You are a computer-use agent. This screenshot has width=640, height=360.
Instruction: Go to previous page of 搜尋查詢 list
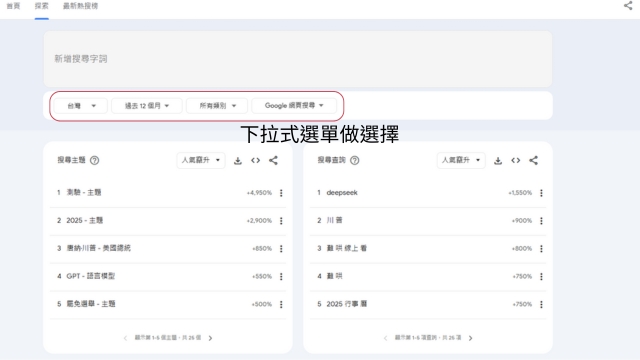(385, 338)
